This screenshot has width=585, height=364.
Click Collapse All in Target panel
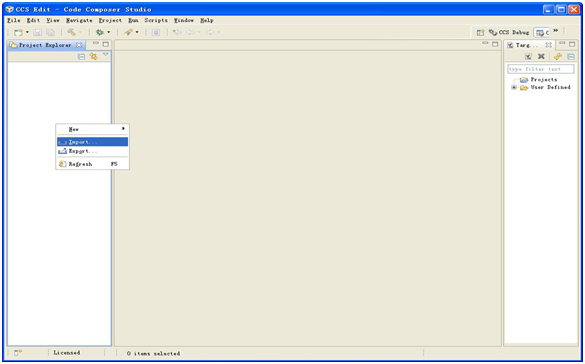tap(571, 57)
